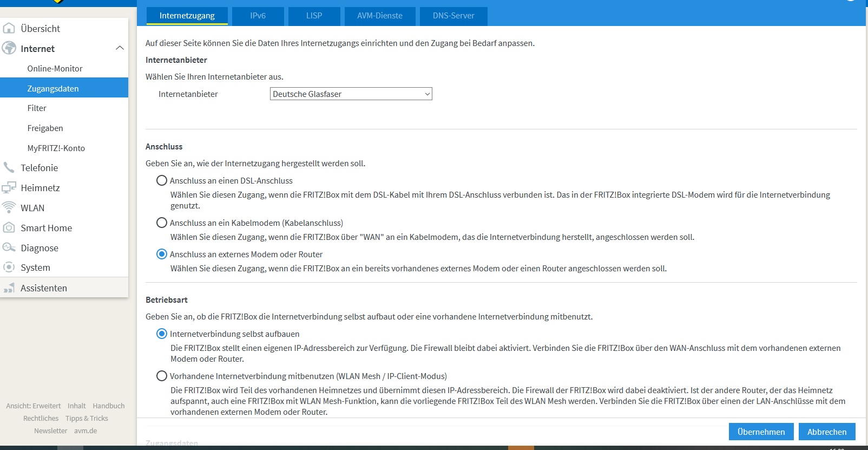Open the WLAN section

(32, 208)
